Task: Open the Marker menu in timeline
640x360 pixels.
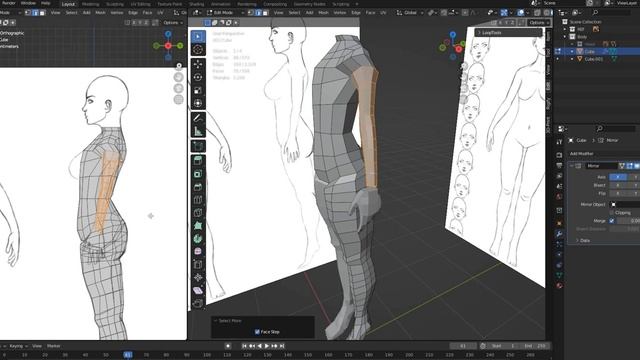Action: (x=53, y=346)
